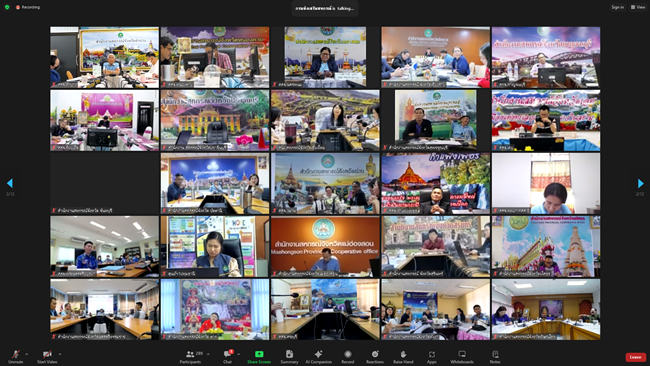Click the red Leave button
Image resolution: width=650 pixels, height=366 pixels.
(x=635, y=357)
